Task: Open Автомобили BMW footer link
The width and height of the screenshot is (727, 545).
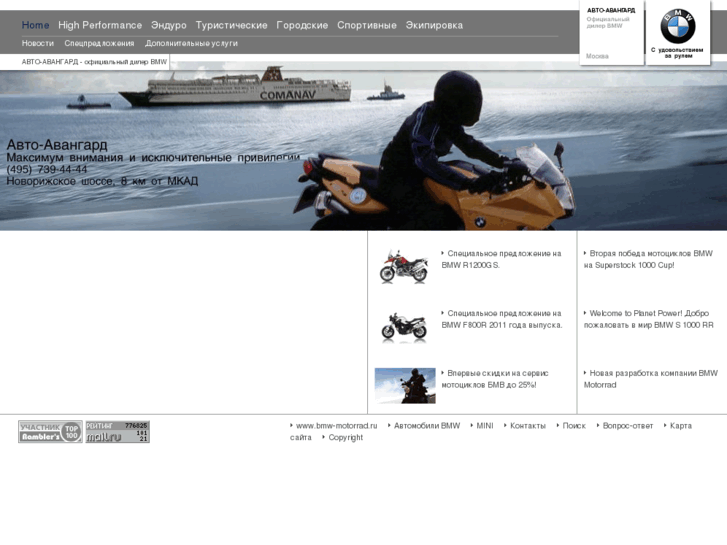Action: click(x=427, y=426)
